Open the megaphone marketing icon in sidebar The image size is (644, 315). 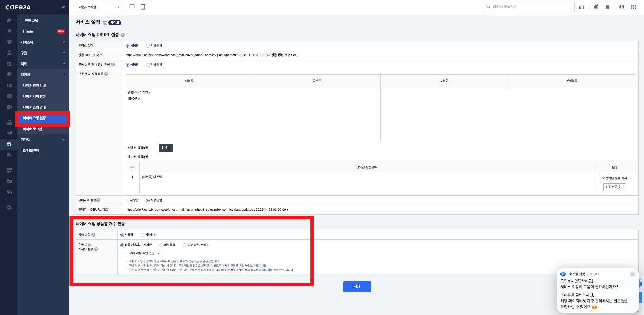9,133
